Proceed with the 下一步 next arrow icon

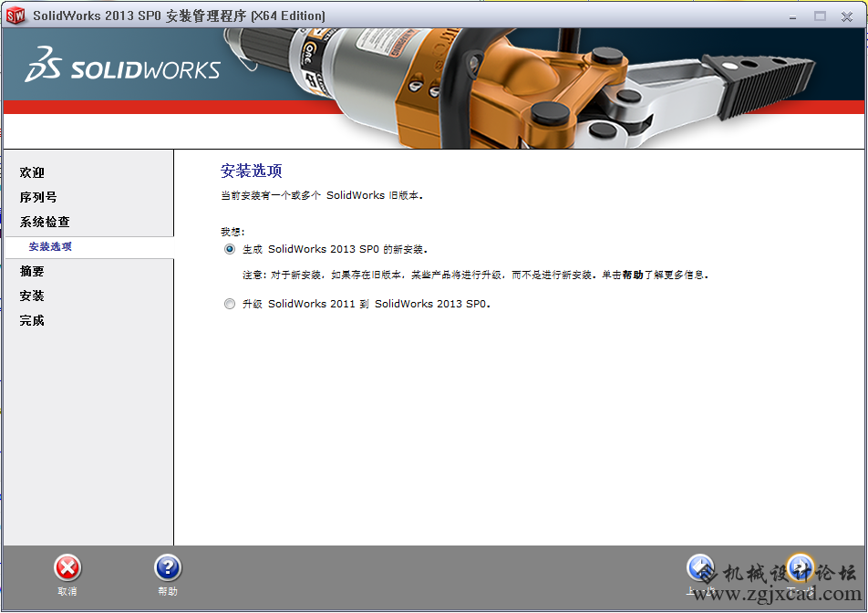click(801, 567)
